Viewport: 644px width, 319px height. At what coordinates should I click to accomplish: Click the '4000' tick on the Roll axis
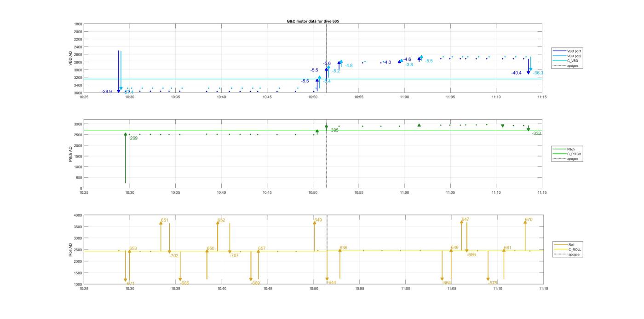click(78, 215)
